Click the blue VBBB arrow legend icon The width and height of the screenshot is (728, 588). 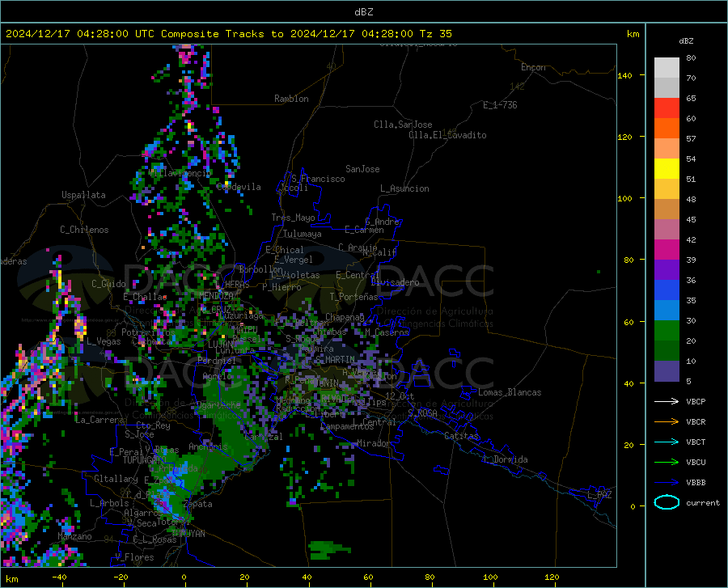tap(667, 482)
